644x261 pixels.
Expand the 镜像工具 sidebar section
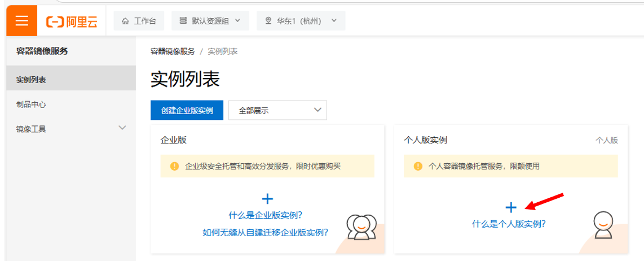click(71, 129)
